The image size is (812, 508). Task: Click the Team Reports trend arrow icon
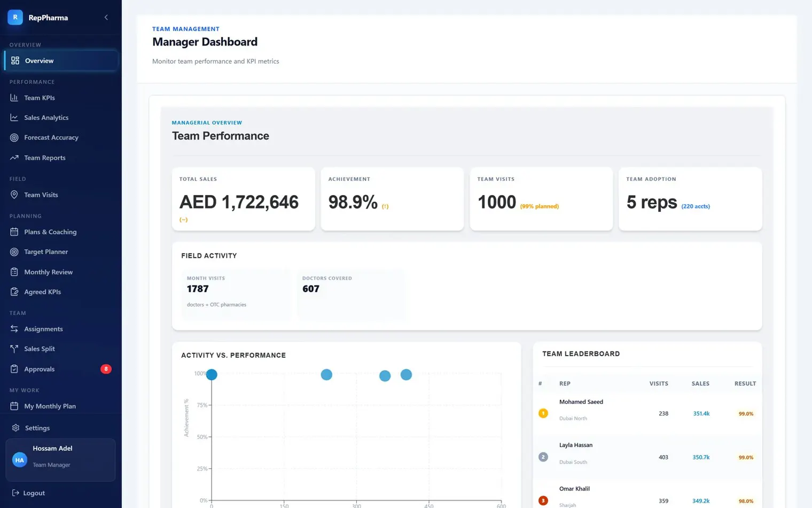(x=14, y=158)
